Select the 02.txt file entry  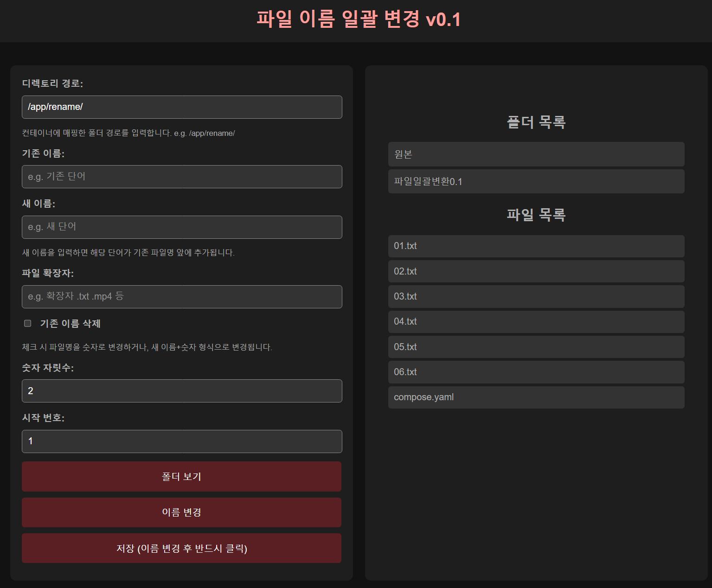click(x=536, y=271)
